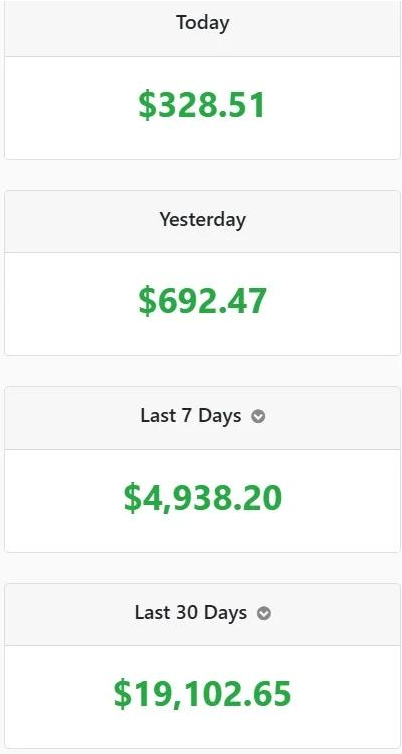
Task: Click the word Today
Action: 202,23
